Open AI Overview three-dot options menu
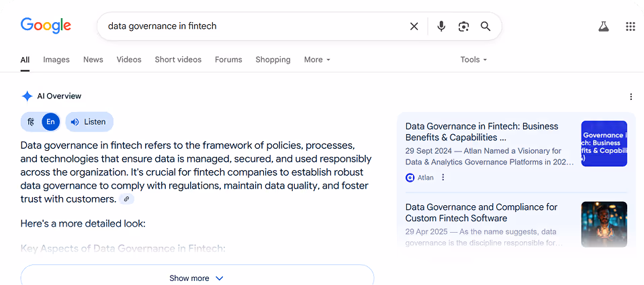Screen dimensions: 644x285 click(x=631, y=97)
